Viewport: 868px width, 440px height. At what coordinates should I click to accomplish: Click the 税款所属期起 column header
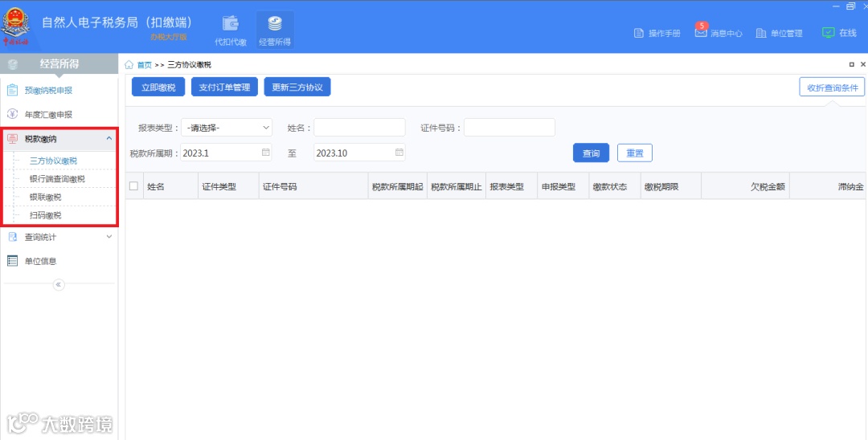[398, 186]
